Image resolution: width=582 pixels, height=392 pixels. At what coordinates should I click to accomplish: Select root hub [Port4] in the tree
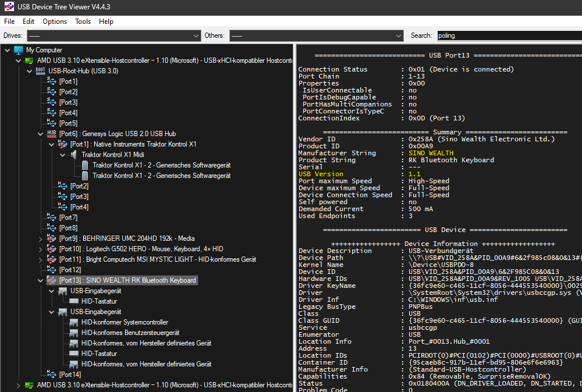tap(68, 113)
